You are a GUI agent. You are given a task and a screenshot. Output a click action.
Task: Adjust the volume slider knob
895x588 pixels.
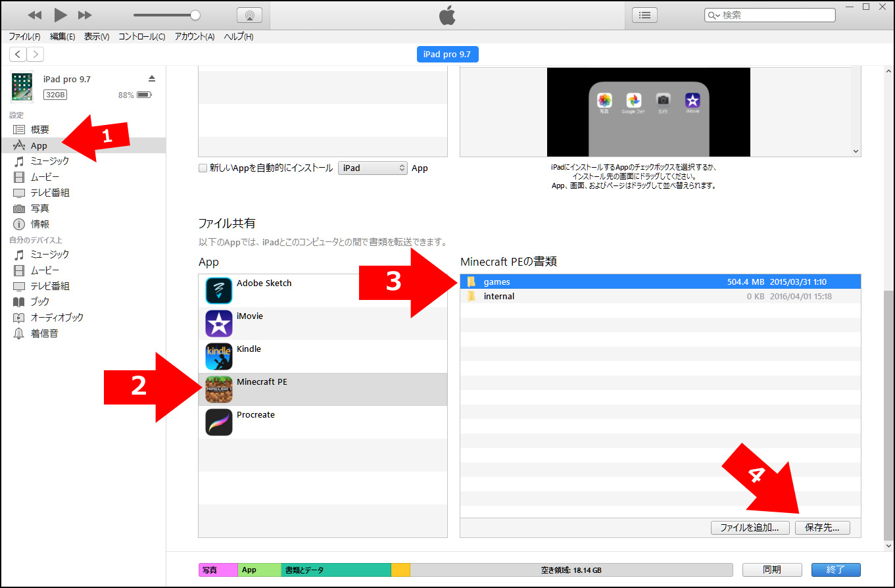(195, 15)
